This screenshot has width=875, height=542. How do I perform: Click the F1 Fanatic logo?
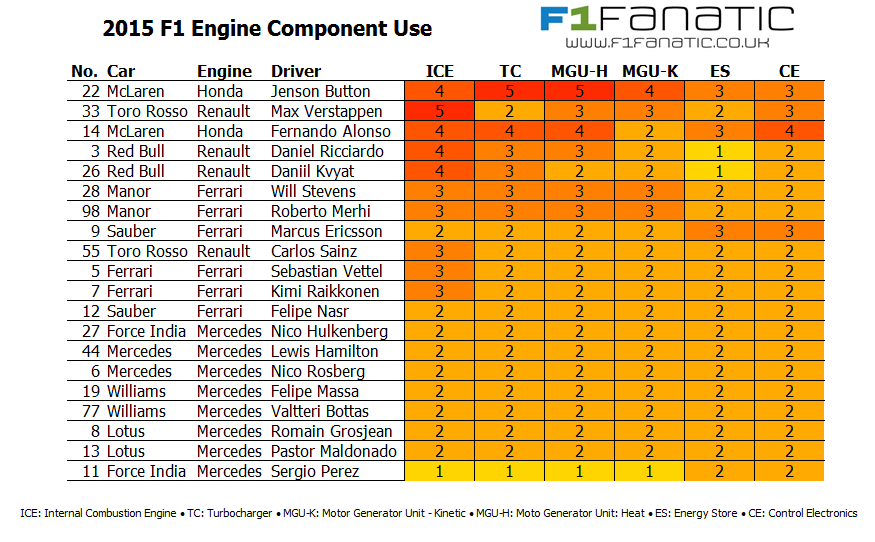666,19
